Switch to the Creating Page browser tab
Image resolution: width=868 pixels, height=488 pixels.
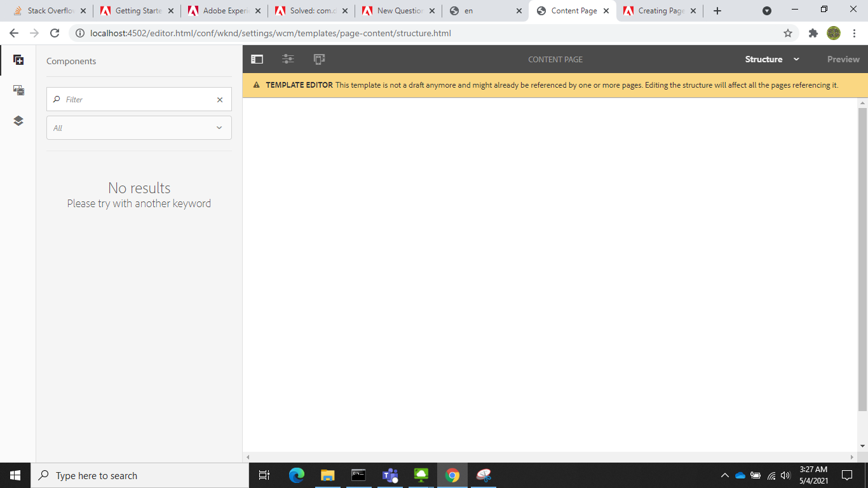(x=658, y=10)
